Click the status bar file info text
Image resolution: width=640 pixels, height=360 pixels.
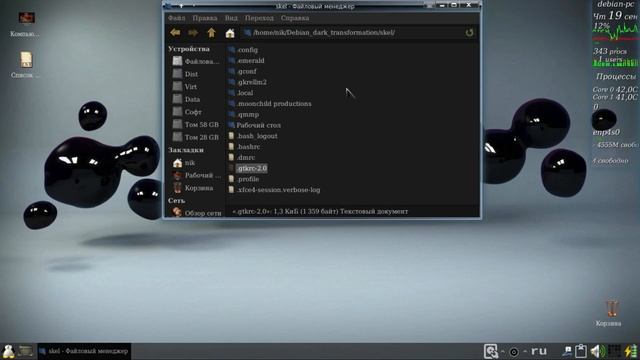coord(320,211)
